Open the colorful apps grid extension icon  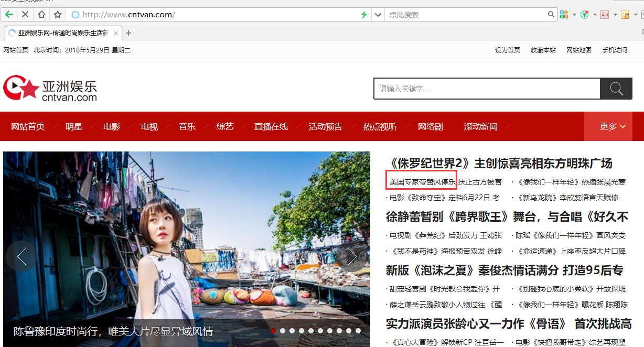tap(564, 15)
